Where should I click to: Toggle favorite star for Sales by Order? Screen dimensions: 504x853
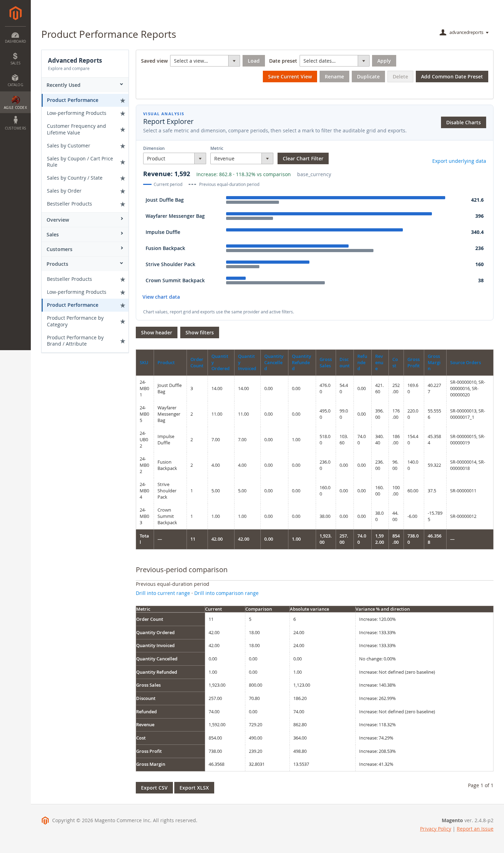coord(122,191)
